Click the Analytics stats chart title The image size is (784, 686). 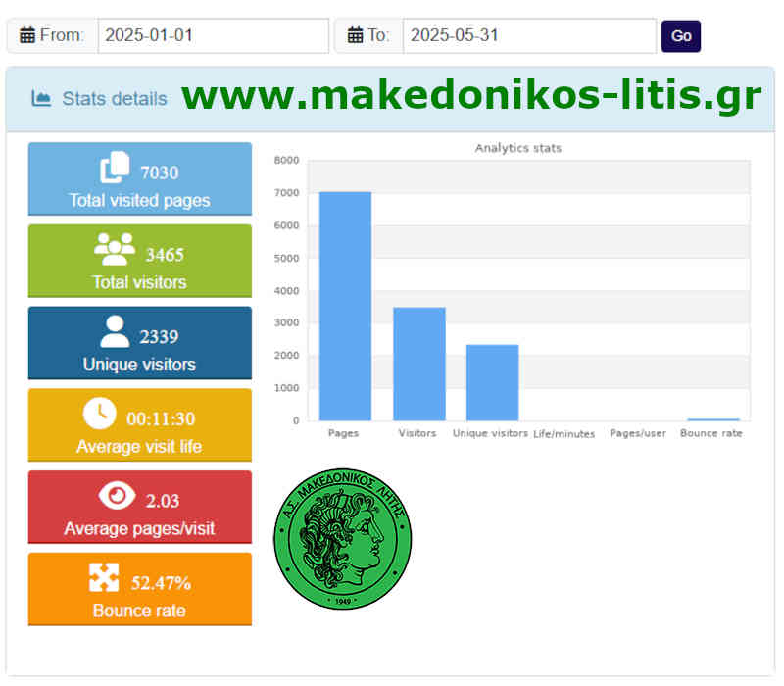(517, 148)
